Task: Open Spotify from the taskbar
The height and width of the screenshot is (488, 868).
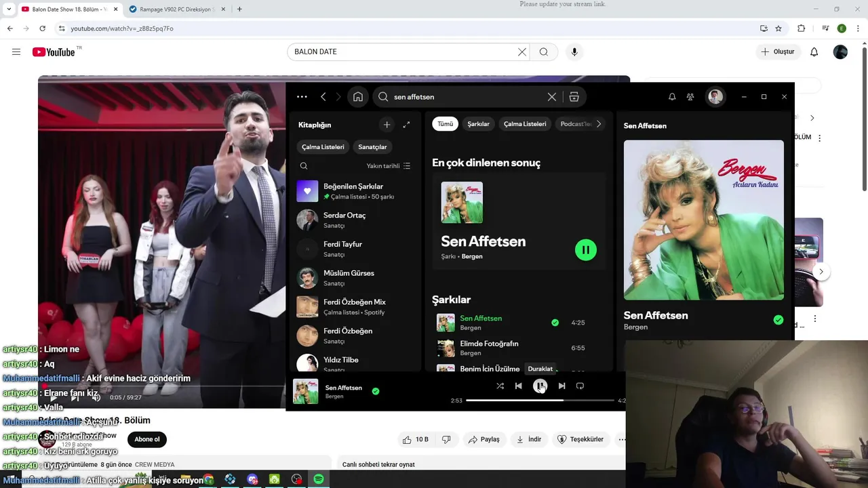Action: (x=319, y=479)
